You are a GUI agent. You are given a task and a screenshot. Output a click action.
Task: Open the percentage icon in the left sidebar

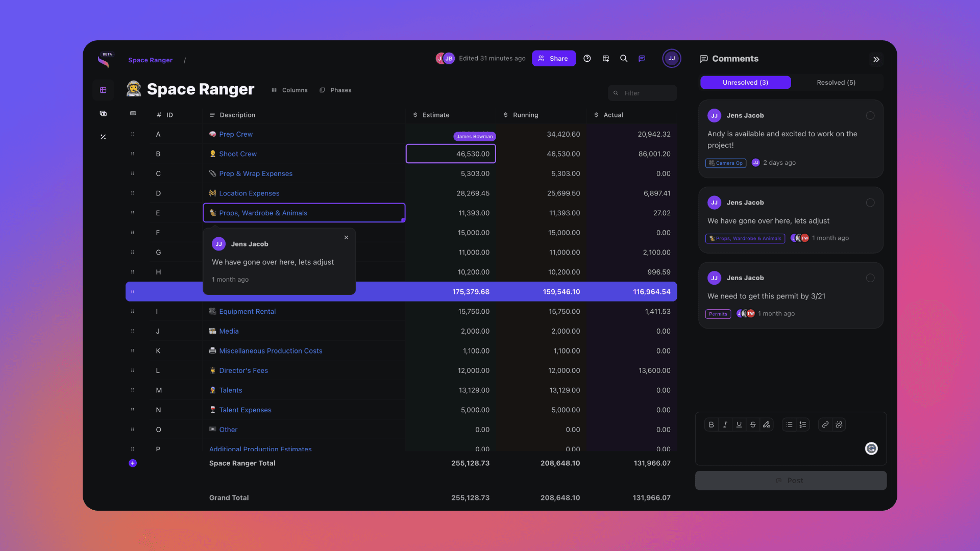pyautogui.click(x=104, y=137)
